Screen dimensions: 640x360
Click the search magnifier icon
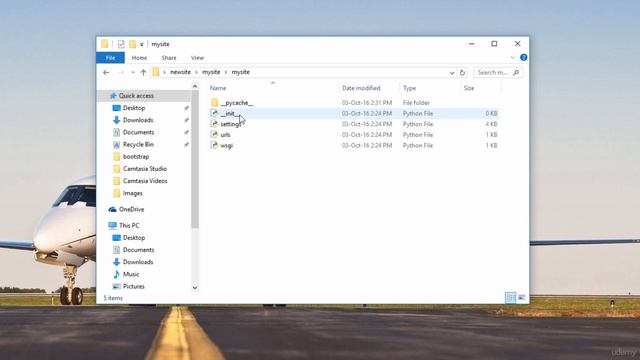pyautogui.click(x=516, y=72)
